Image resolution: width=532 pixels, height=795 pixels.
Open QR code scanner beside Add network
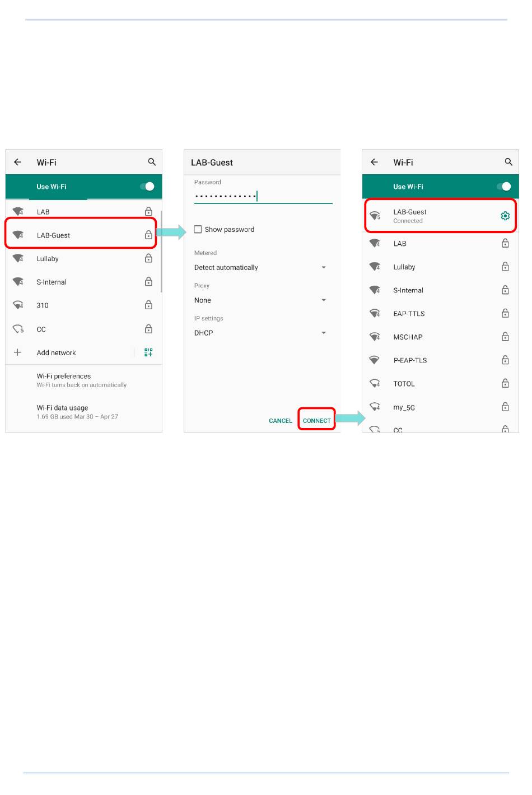tap(148, 352)
